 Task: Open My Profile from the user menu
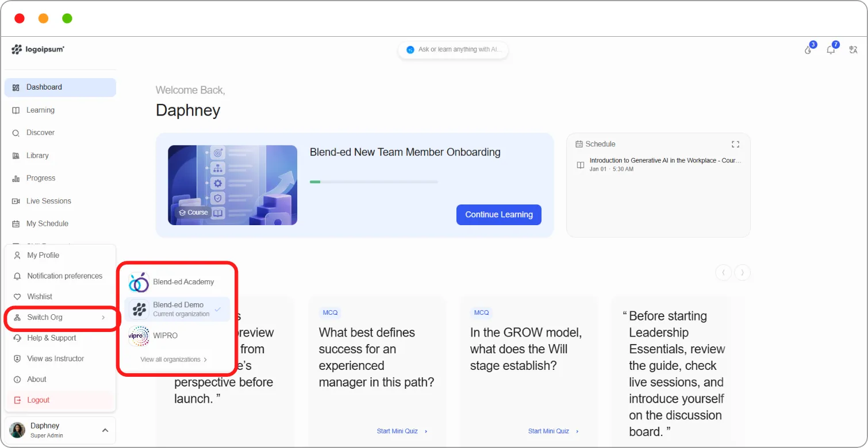click(x=60, y=255)
